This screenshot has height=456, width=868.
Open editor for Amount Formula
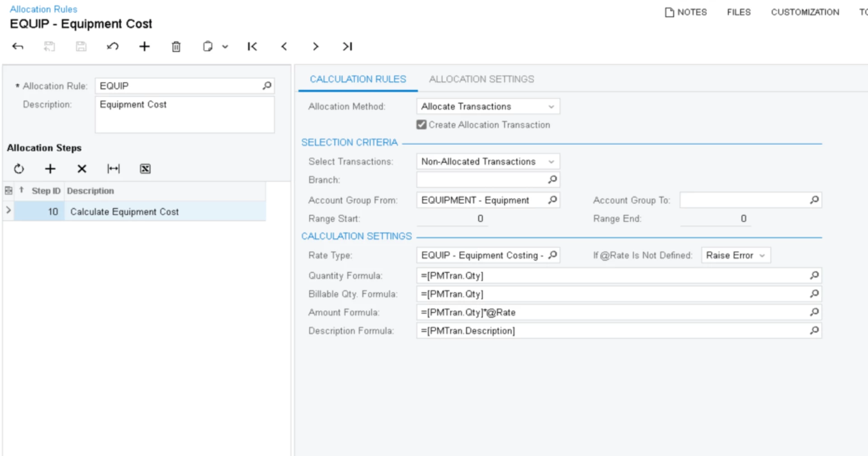(814, 312)
